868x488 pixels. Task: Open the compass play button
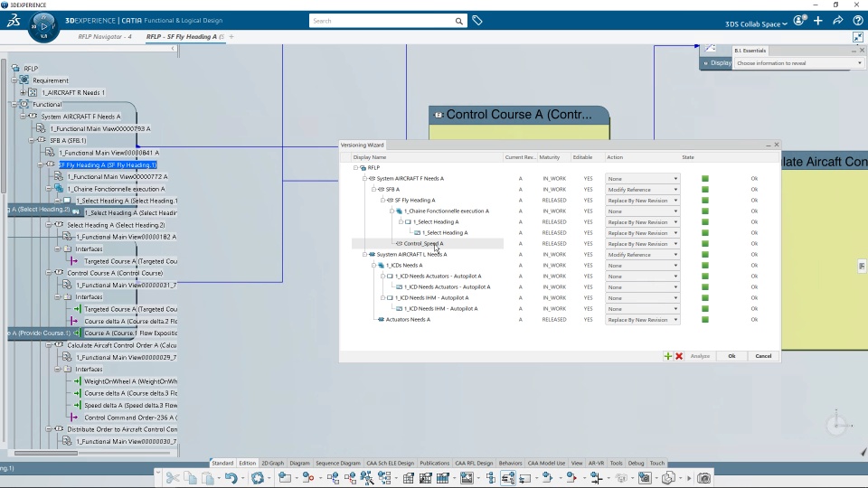43,26
